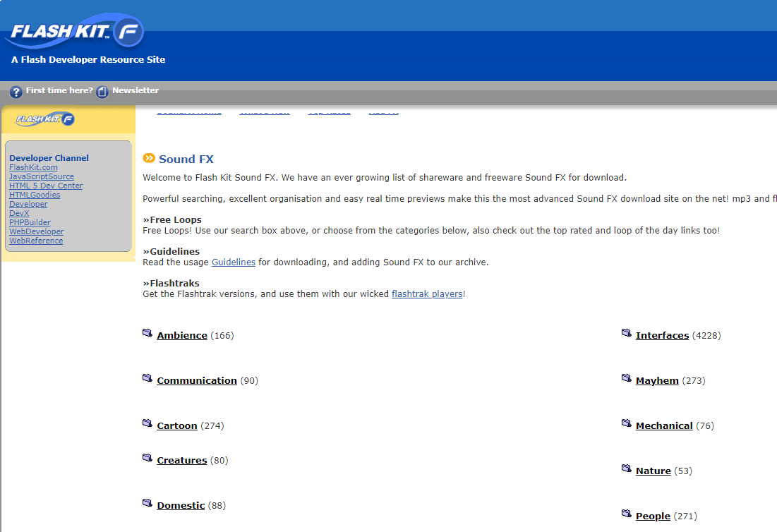Follow the flashtrak players link

click(x=427, y=294)
